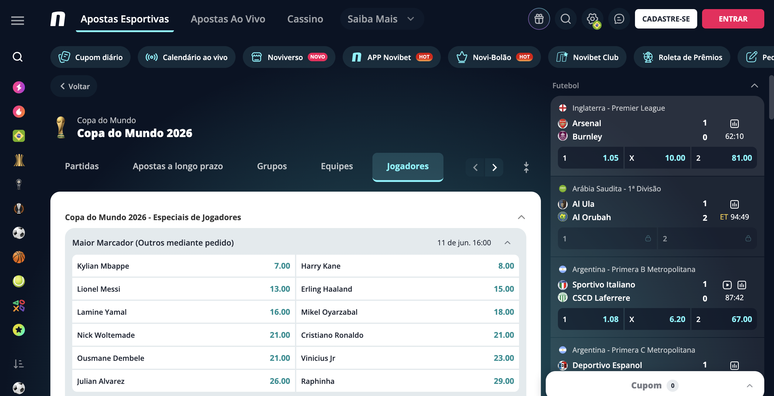The height and width of the screenshot is (396, 774).
Task: Open stats icon for Deportivo Espanol match
Action: pyautogui.click(x=734, y=365)
